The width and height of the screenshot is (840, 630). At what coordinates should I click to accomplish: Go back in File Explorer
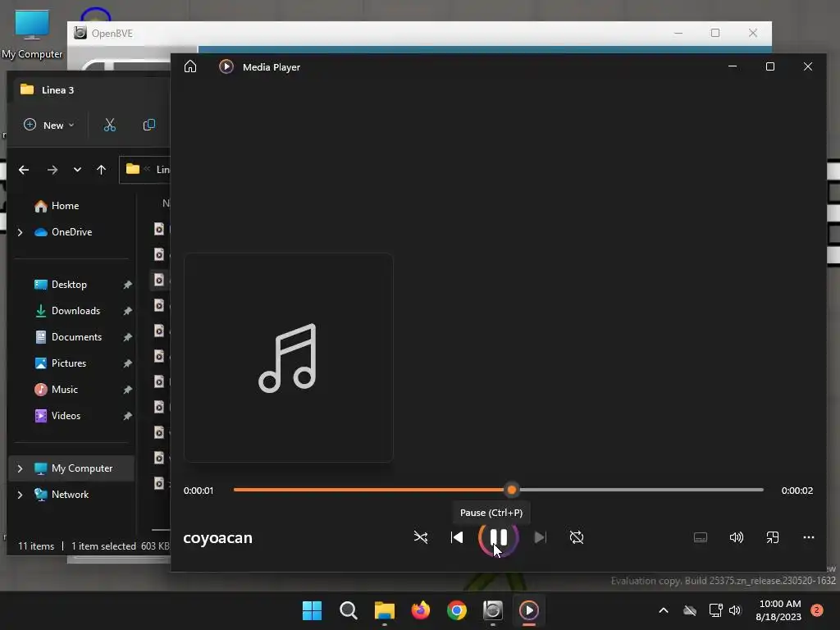pos(24,170)
